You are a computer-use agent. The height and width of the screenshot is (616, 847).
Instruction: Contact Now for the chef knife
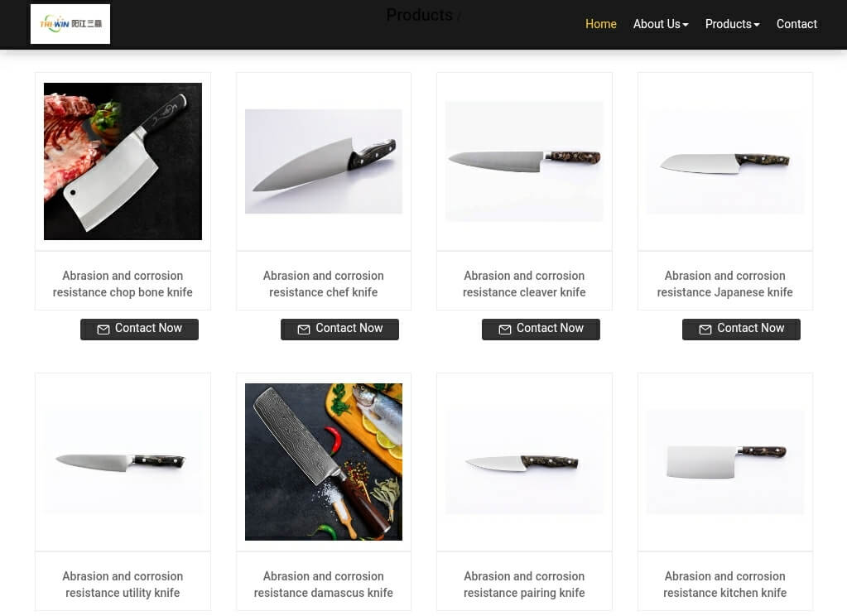[x=339, y=329]
